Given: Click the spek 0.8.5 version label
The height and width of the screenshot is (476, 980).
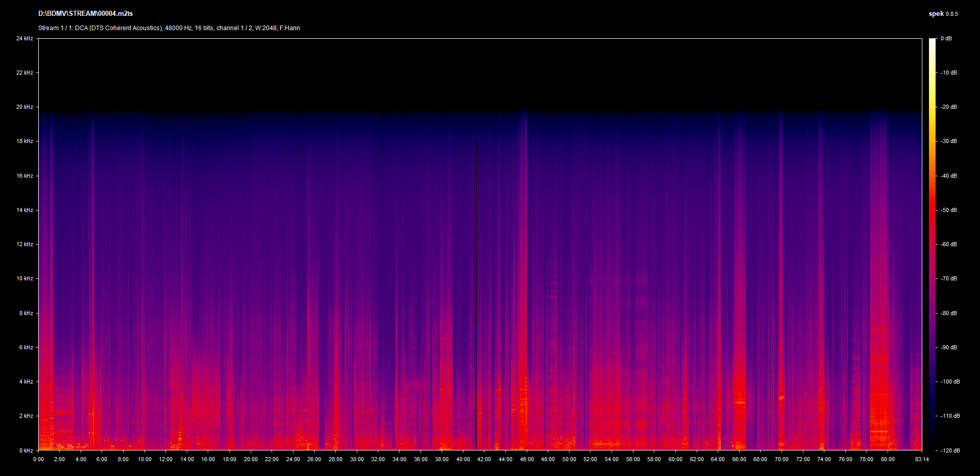Looking at the screenshot, I should 943,14.
